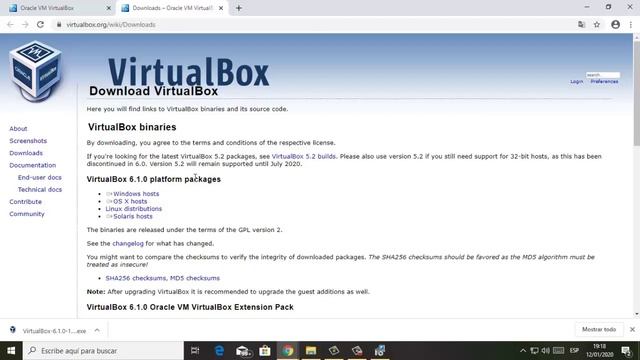Open Technical docs in the sidebar
The height and width of the screenshot is (360, 640).
click(40, 189)
